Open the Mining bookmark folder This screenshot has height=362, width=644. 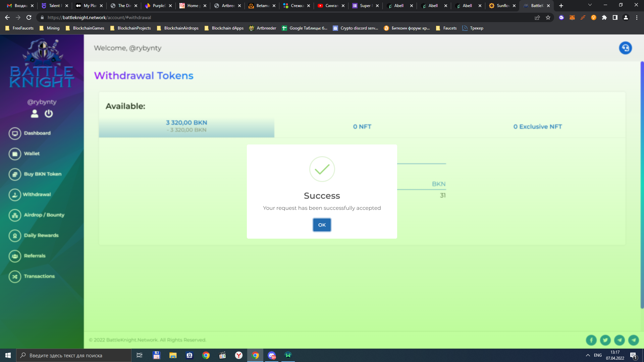click(x=50, y=28)
